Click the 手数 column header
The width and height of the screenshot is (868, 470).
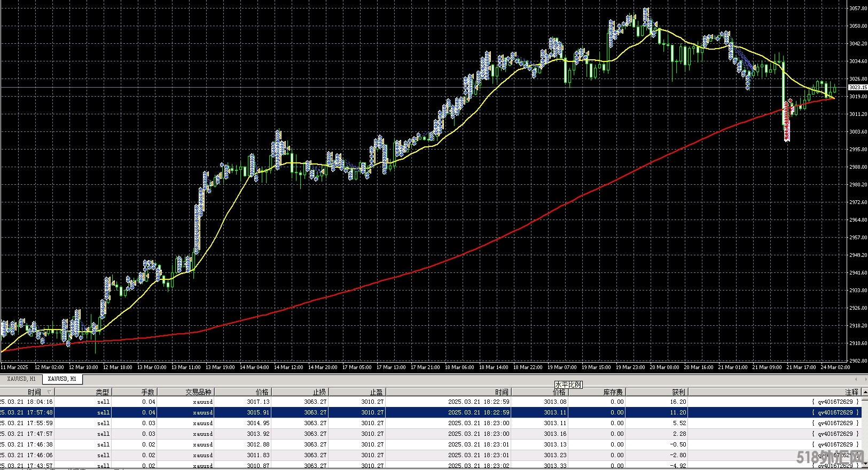coord(147,392)
